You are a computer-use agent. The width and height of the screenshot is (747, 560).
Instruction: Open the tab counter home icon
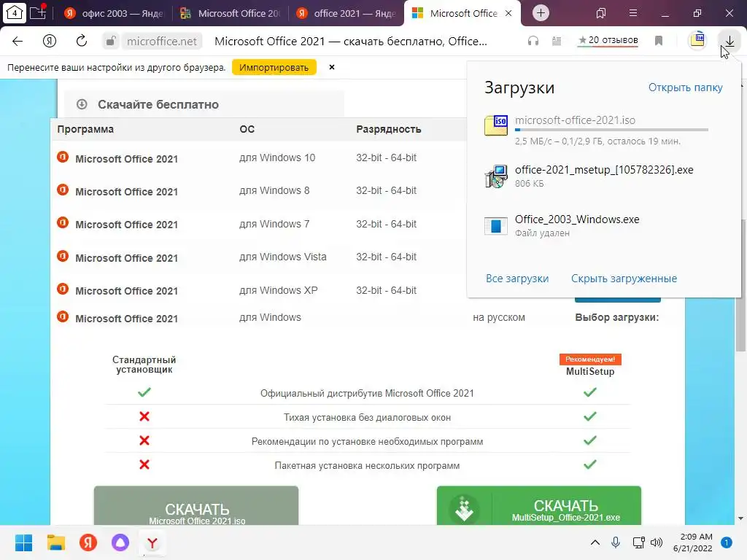point(15,13)
